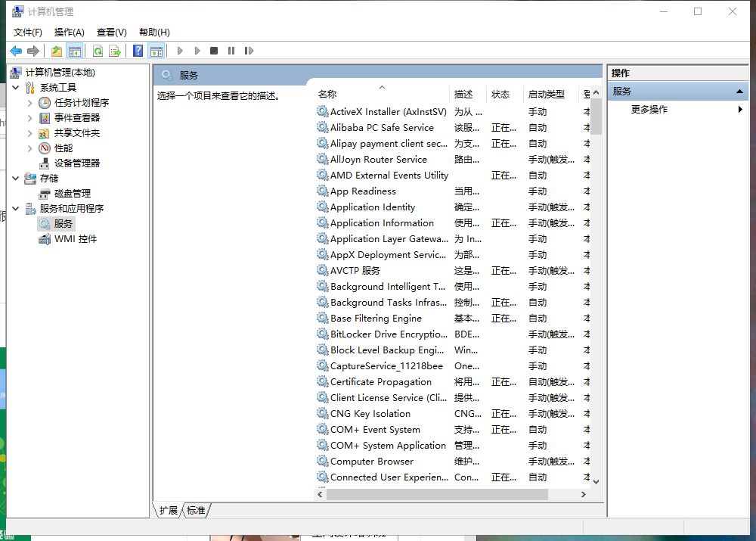Click the blue Back arrow in toolbar
The image size is (756, 541).
16,51
